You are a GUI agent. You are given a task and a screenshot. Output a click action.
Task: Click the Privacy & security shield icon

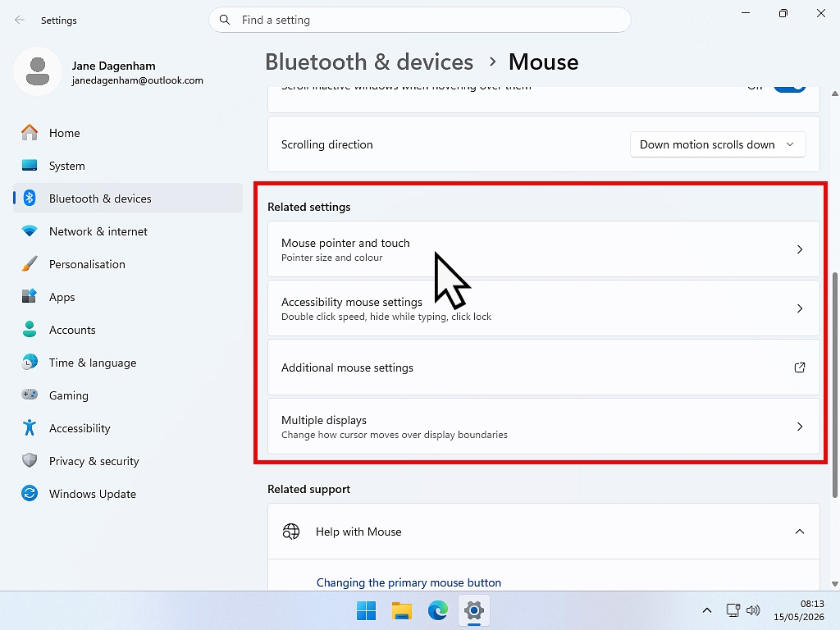click(x=30, y=460)
